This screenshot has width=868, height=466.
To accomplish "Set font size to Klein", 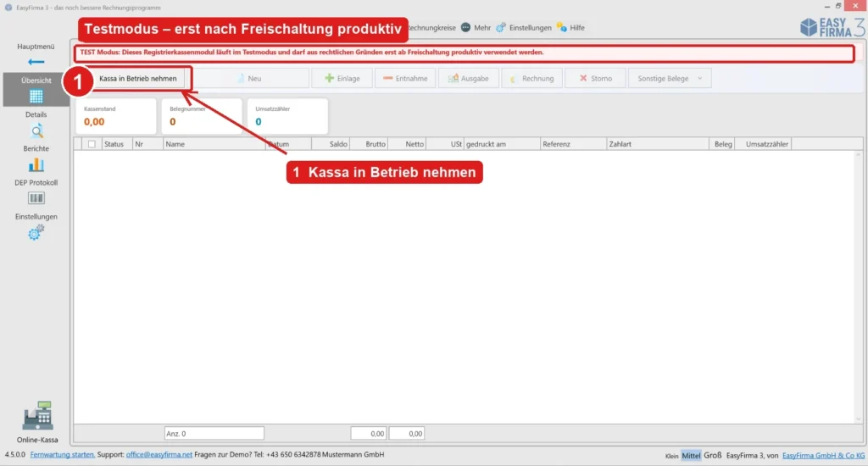I will tap(671, 456).
